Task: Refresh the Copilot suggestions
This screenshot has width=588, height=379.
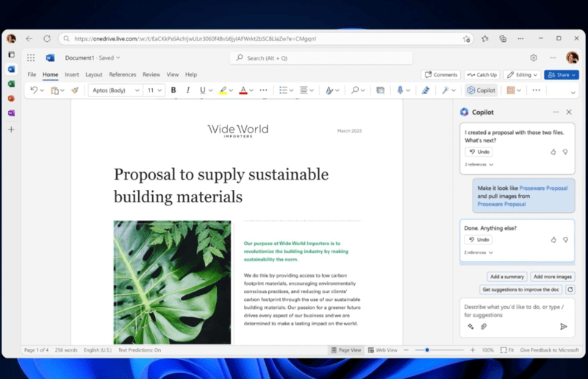Action: (x=570, y=290)
